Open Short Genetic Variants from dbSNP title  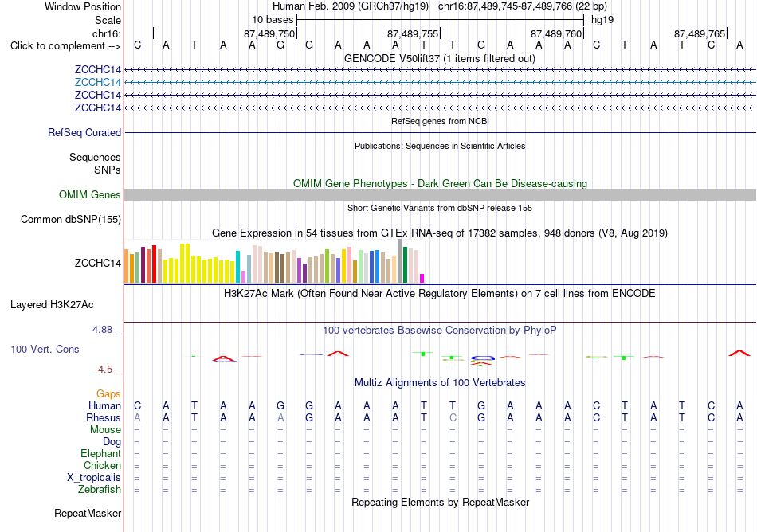[440, 209]
